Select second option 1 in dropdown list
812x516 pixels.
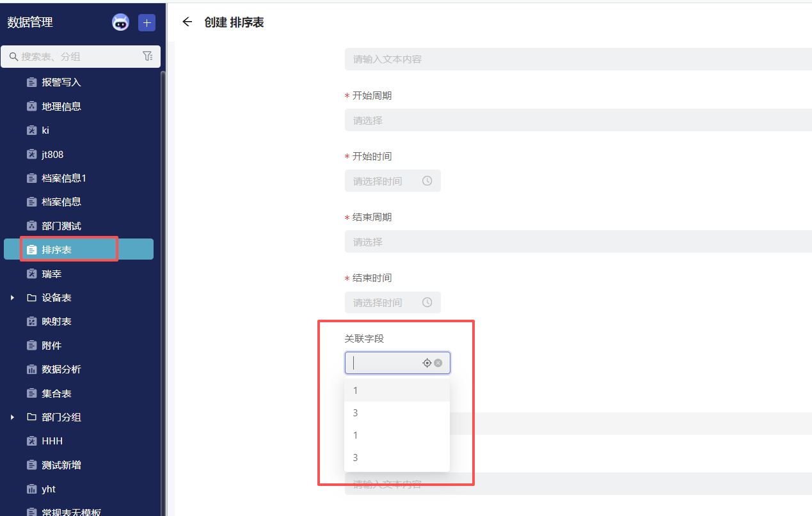coord(397,435)
